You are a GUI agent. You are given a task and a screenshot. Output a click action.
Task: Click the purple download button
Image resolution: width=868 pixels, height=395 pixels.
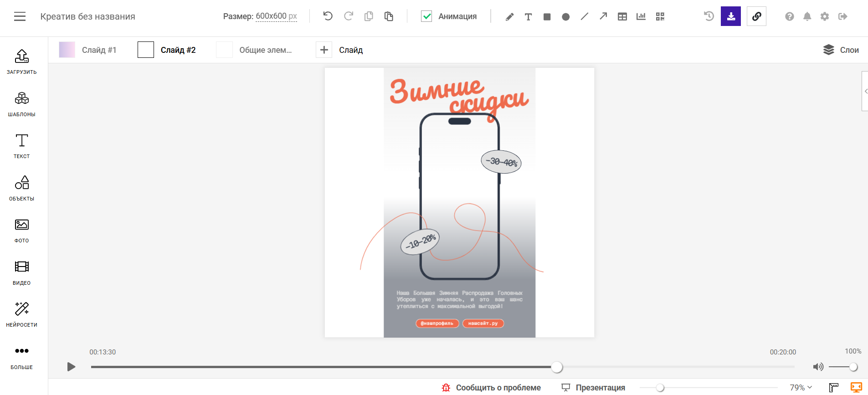click(x=730, y=16)
